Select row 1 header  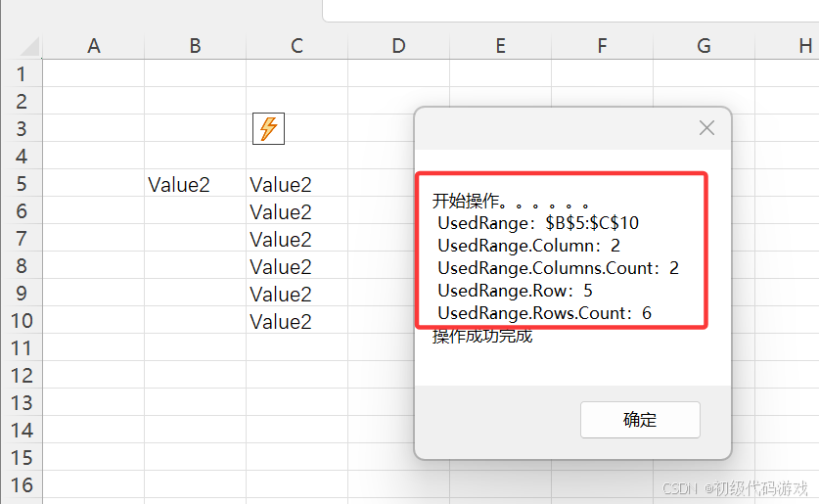(x=22, y=73)
